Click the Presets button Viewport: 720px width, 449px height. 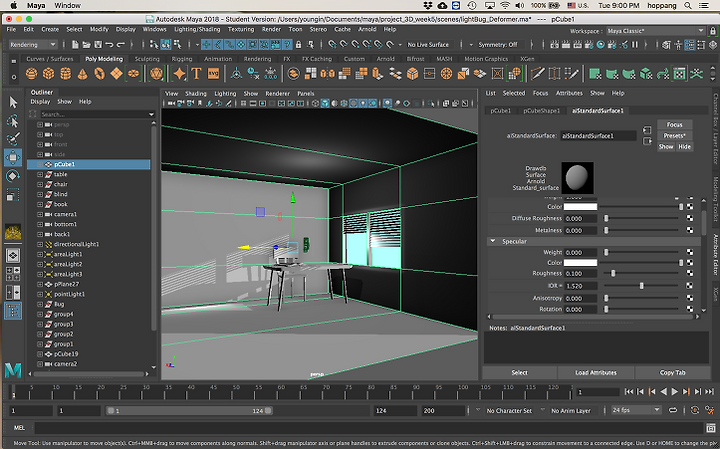675,135
